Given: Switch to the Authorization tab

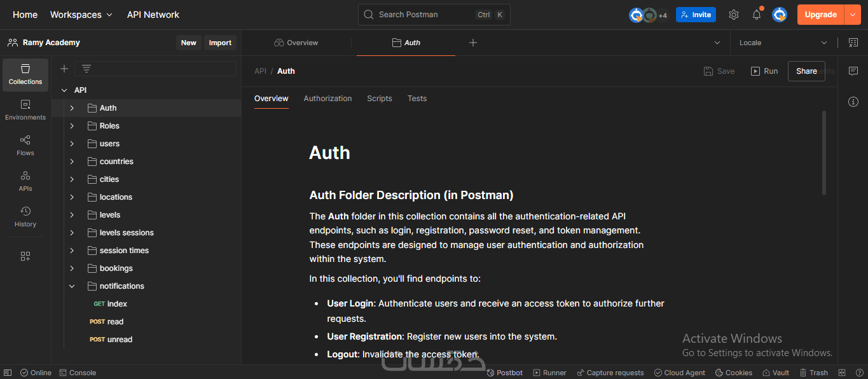Looking at the screenshot, I should [x=327, y=99].
